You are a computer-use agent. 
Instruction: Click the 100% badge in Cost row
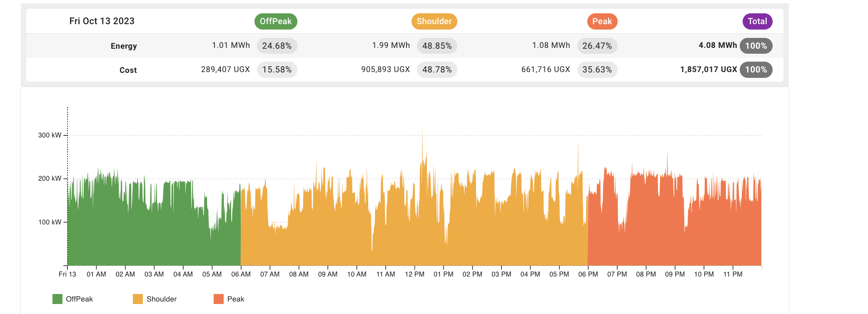(x=756, y=70)
